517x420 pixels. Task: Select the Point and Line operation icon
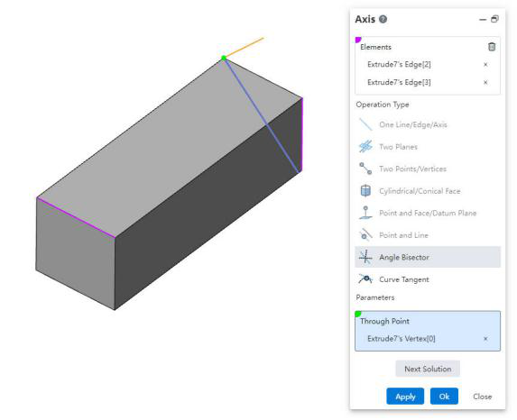[365, 235]
